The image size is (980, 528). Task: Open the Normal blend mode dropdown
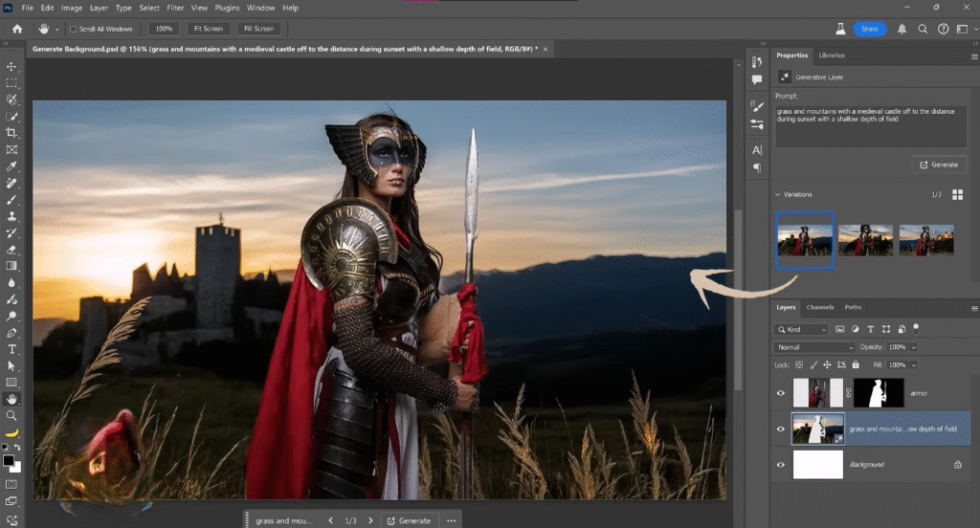pos(814,347)
